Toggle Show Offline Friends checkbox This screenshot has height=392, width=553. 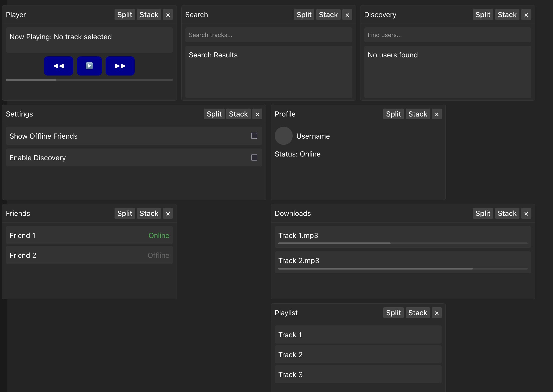point(254,136)
